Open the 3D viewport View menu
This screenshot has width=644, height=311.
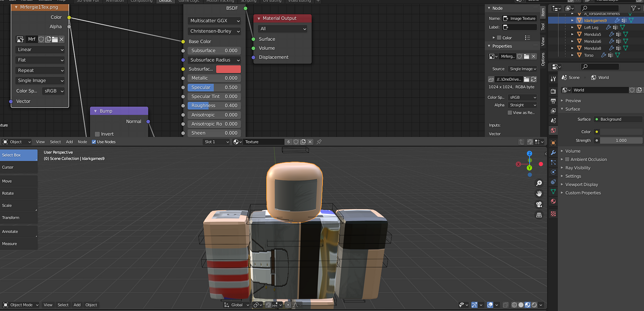(x=48, y=305)
